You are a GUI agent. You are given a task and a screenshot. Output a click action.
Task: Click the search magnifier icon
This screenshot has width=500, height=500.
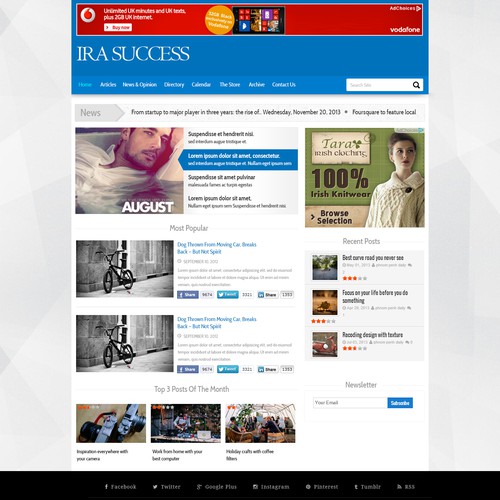[x=416, y=85]
